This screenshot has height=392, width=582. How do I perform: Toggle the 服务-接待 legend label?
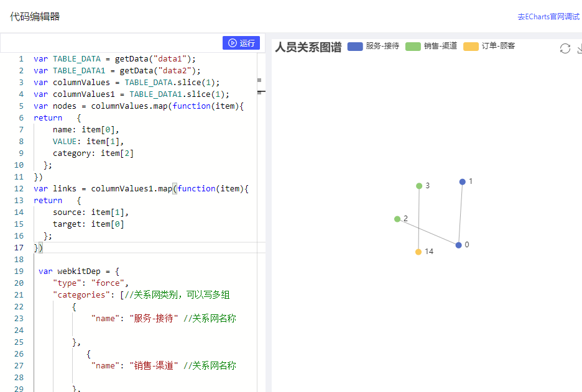coord(382,46)
